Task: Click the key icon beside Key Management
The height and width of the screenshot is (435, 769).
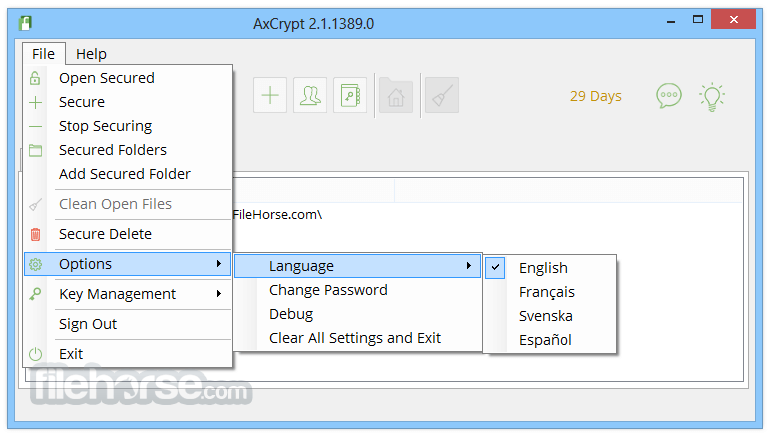Action: point(35,294)
